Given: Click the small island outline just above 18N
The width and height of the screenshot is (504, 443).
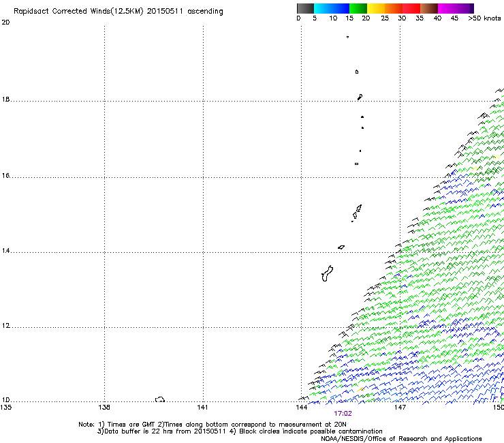Looking at the screenshot, I should click(360, 97).
